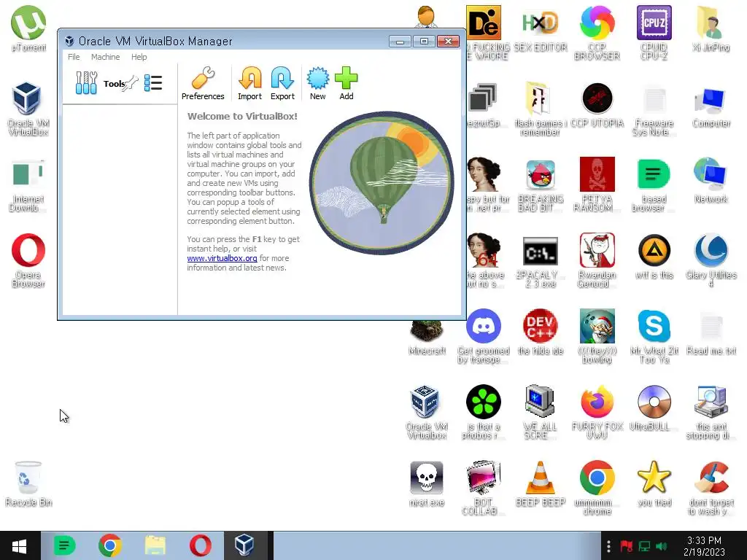Select the Angry Birds BREAKING BAD BIT icon
Screen dimensions: 747x560
point(541,185)
